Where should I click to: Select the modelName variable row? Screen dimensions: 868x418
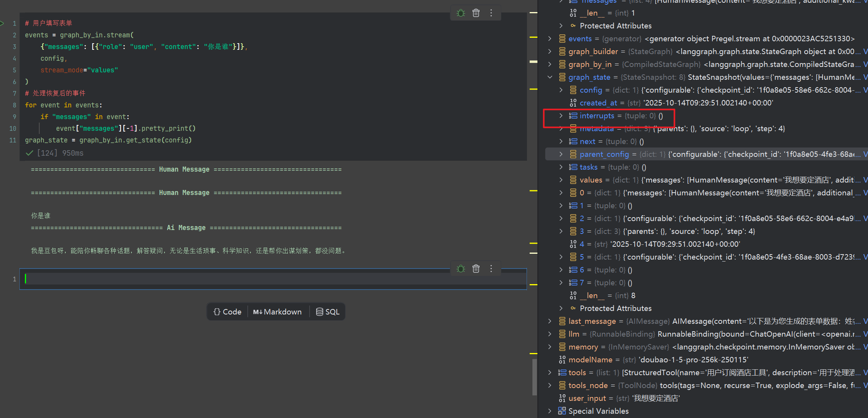coord(590,360)
